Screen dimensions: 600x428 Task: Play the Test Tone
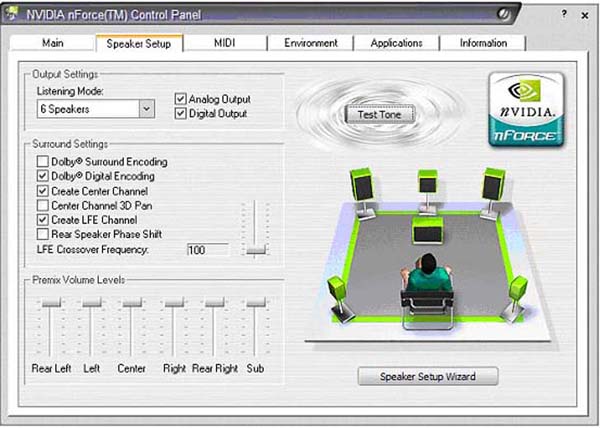(x=379, y=114)
